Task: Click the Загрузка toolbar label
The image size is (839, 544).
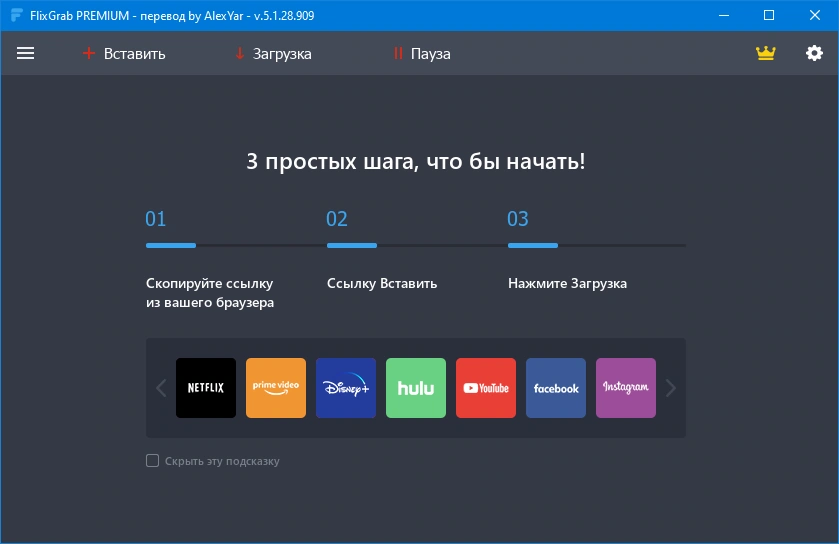Action: (282, 54)
